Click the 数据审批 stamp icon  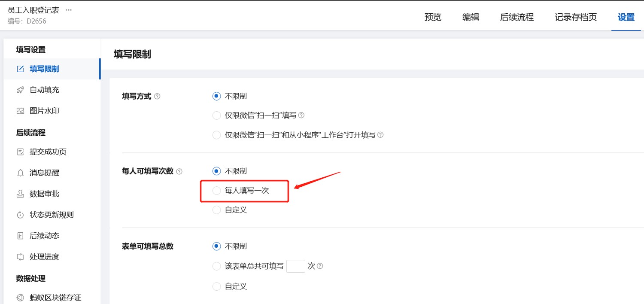click(x=20, y=194)
